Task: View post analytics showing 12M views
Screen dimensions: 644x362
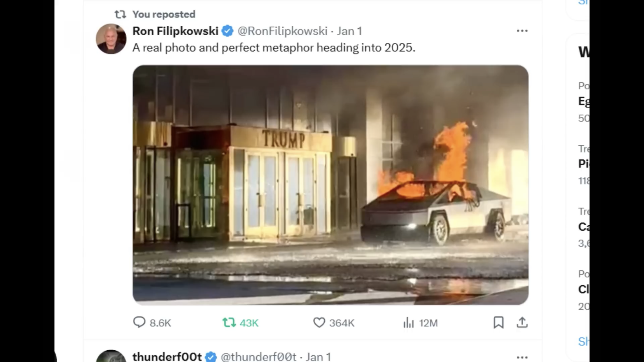Action: [x=420, y=323]
